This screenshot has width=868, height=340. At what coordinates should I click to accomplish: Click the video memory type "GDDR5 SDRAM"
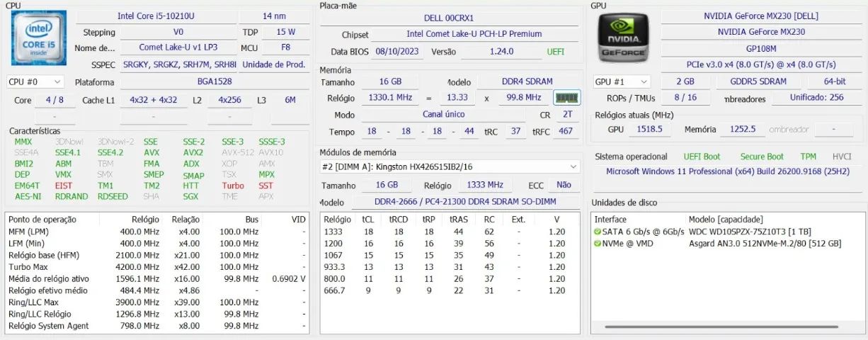(758, 81)
